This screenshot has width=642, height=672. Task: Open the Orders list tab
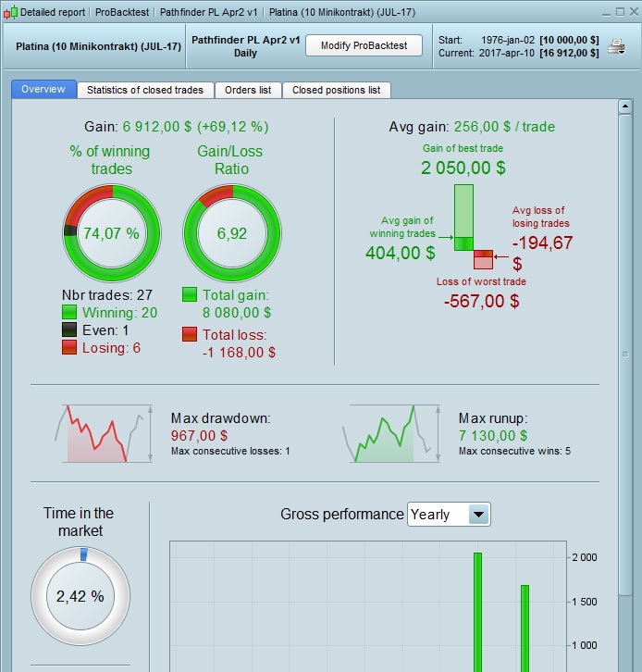(248, 90)
